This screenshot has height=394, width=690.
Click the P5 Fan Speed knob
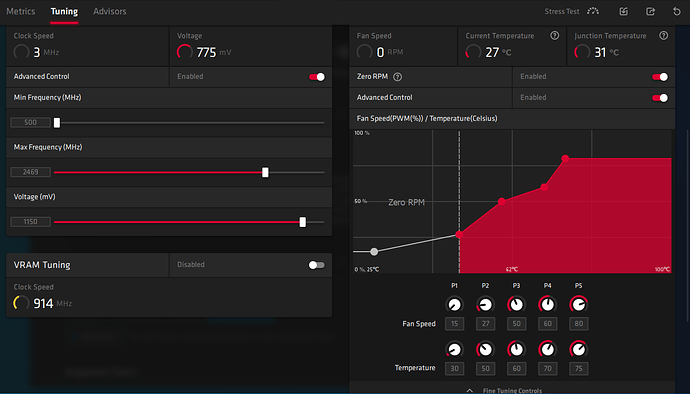[x=578, y=304]
